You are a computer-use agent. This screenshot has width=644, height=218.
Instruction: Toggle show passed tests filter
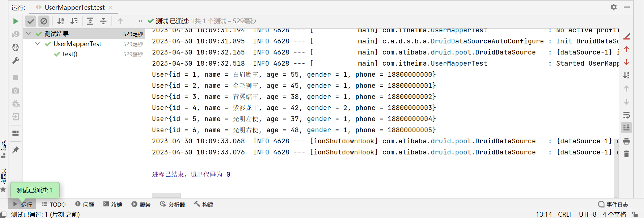[x=31, y=21]
